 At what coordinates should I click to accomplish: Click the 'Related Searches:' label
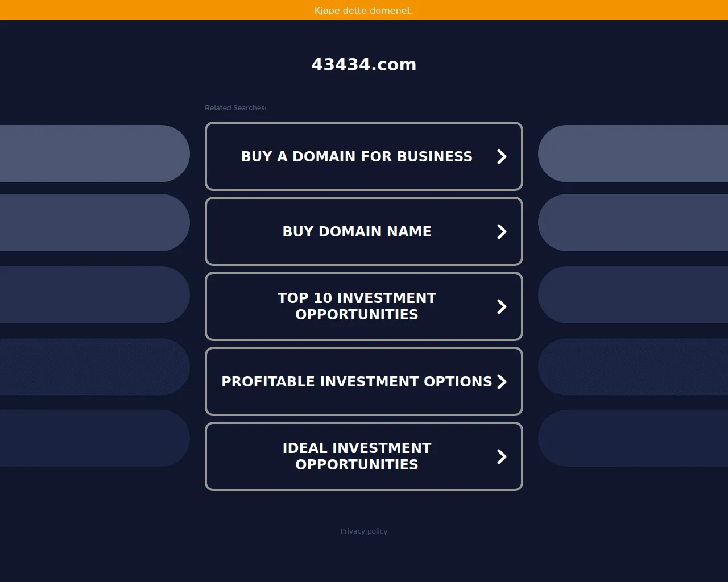[235, 108]
